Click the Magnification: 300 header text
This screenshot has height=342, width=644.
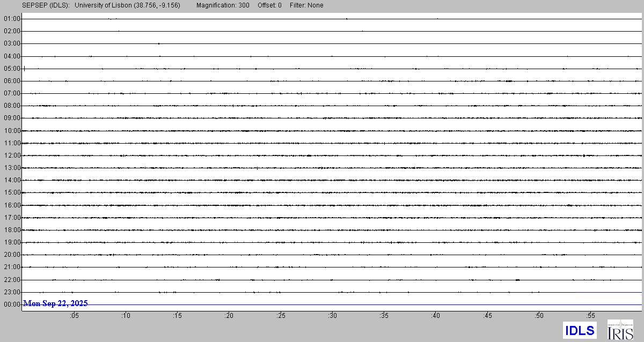tap(223, 5)
